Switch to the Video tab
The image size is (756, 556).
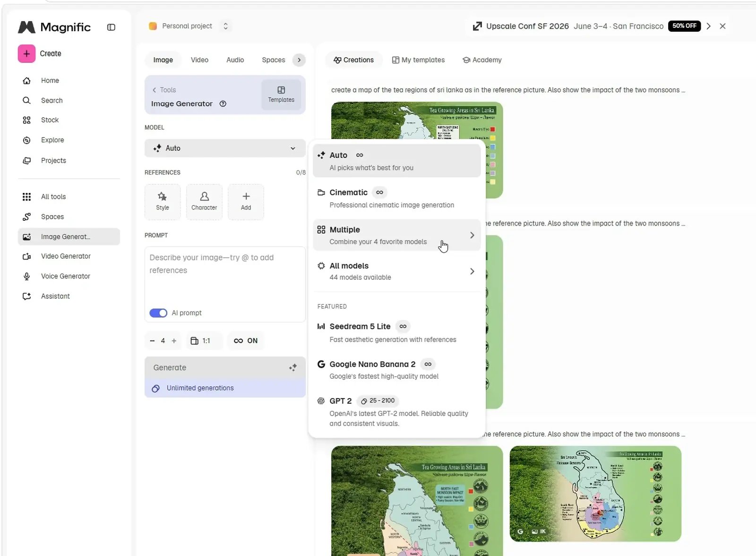click(199, 60)
